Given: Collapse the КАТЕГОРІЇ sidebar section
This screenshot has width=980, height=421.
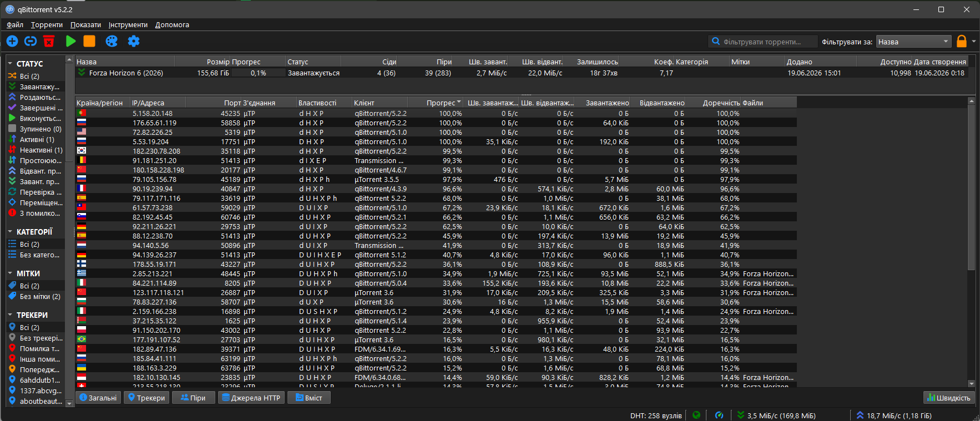Looking at the screenshot, I should (x=11, y=232).
